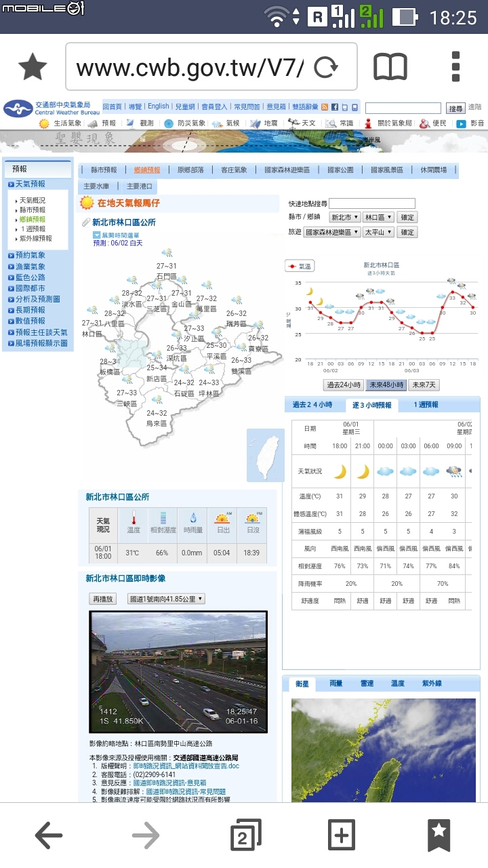This screenshot has width=488, height=868.
Task: Open the English language link
Action: (x=159, y=106)
